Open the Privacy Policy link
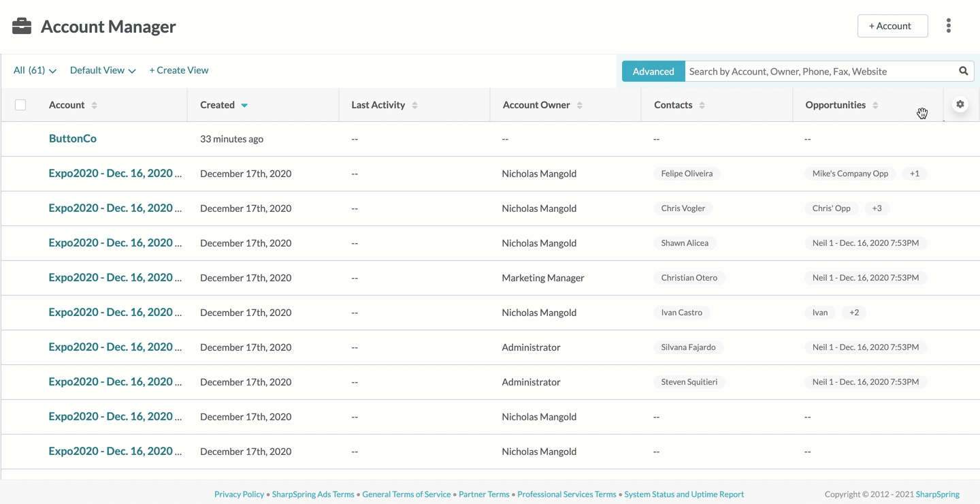Image resolution: width=980 pixels, height=504 pixels. point(239,494)
